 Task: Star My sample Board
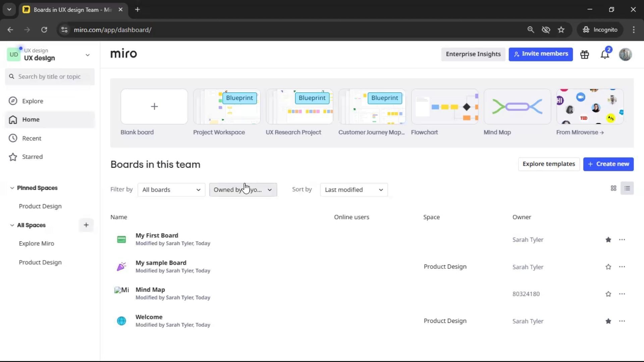coord(608,267)
